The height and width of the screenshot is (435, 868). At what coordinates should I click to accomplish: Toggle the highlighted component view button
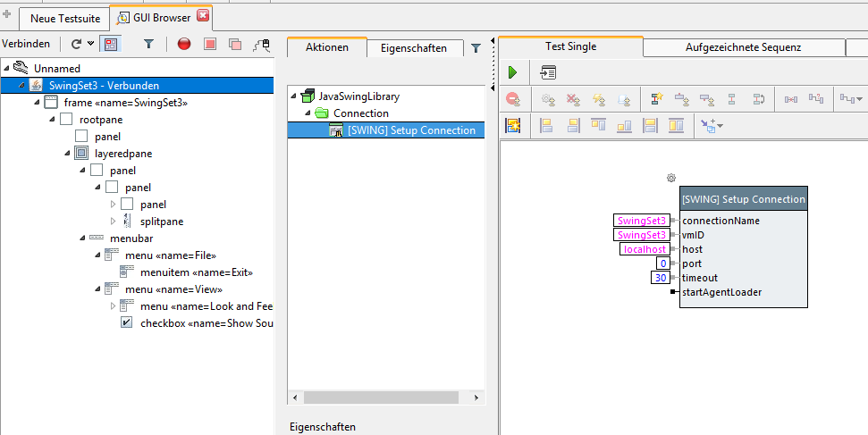(111, 43)
